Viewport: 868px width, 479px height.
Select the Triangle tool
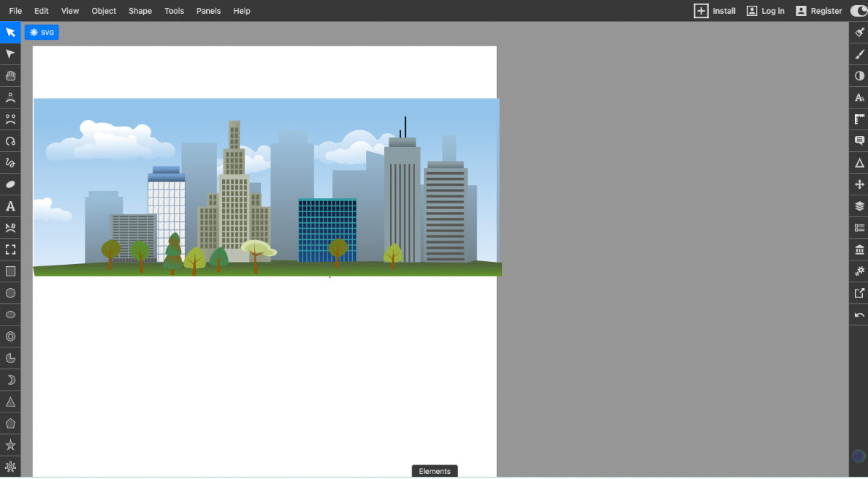click(x=10, y=401)
